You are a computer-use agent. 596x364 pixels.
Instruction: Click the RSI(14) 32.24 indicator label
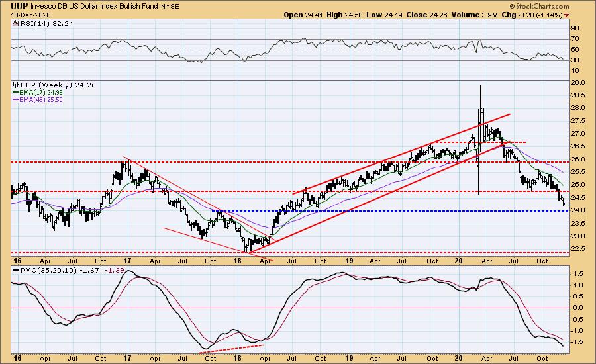[x=46, y=24]
